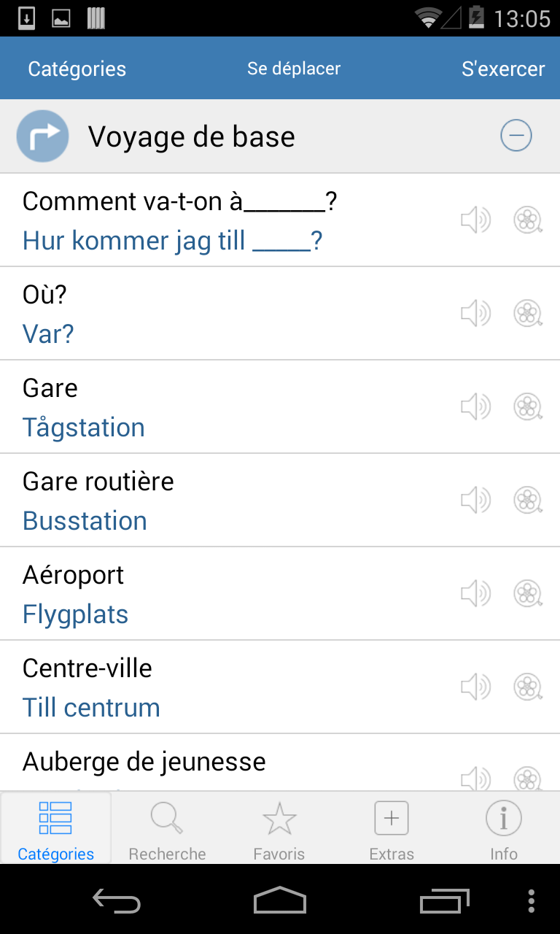Viewport: 560px width, 934px height.
Task: Go to the Info tab
Action: click(504, 829)
